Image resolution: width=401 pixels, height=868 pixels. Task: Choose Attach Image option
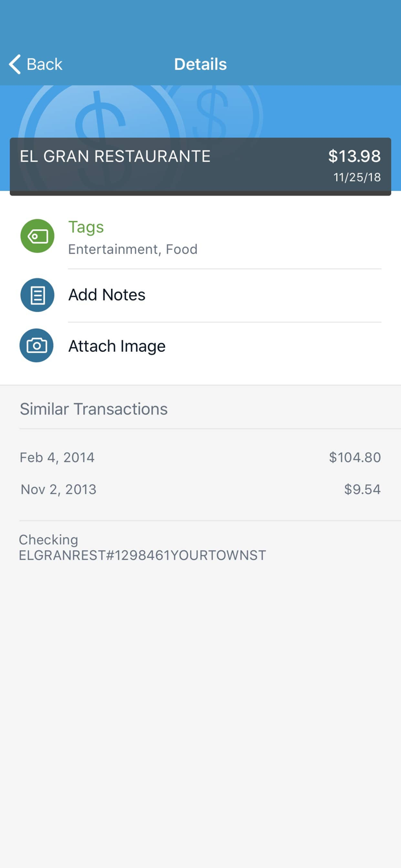[117, 346]
